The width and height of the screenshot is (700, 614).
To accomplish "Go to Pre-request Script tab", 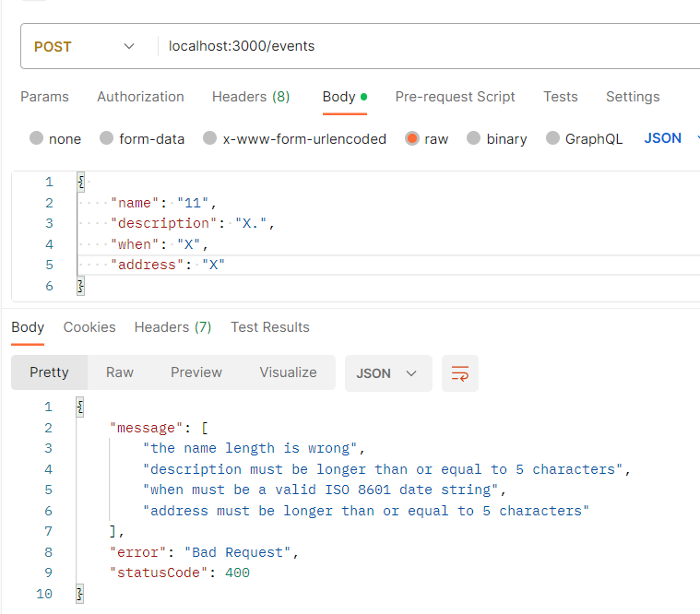I will (455, 97).
